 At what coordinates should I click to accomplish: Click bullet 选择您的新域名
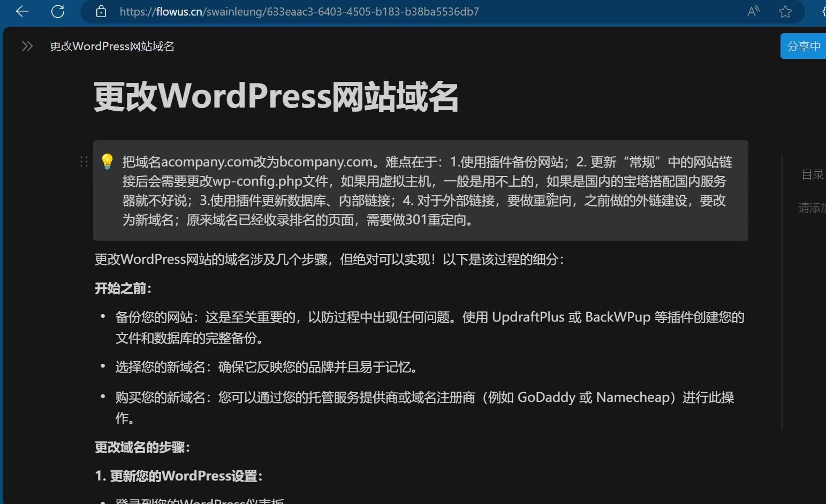268,367
